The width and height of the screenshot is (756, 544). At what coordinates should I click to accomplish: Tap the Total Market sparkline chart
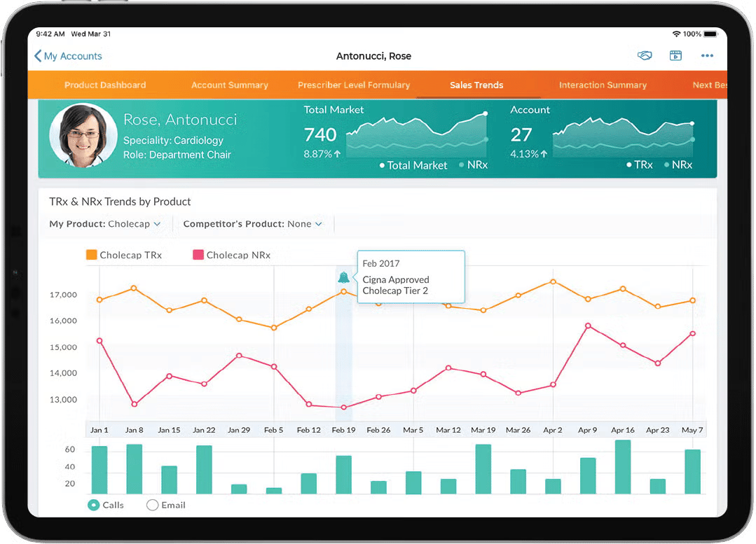(417, 137)
